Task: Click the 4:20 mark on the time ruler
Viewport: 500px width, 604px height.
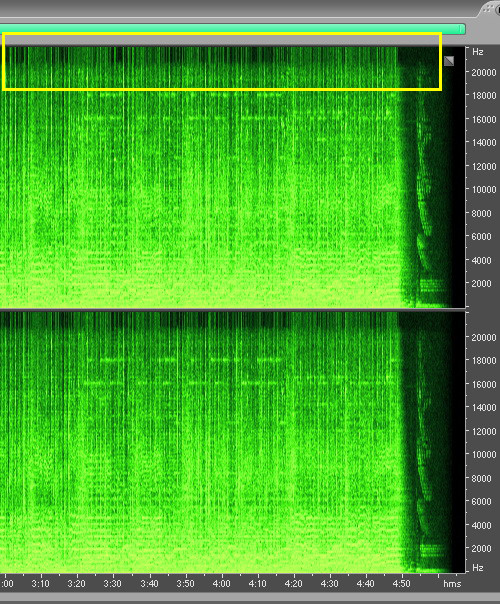Action: click(294, 584)
